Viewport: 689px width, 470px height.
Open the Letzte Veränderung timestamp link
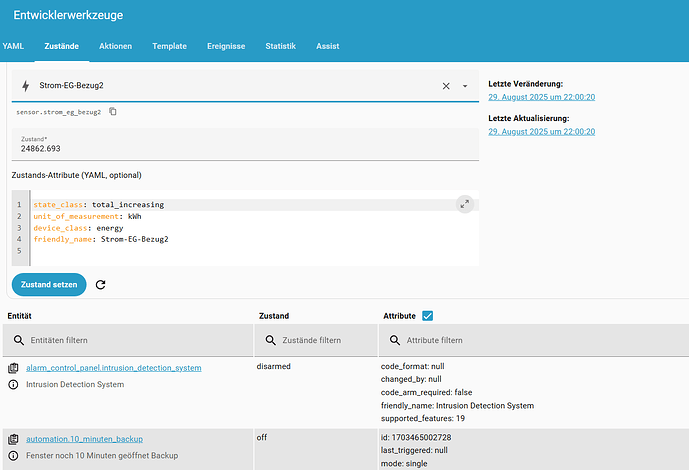click(x=541, y=97)
